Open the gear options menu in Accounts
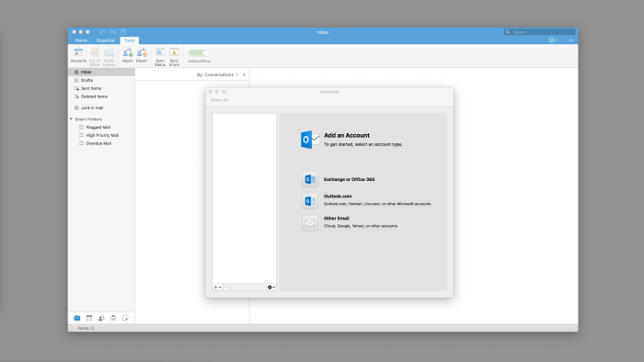644x362 pixels. tap(271, 288)
